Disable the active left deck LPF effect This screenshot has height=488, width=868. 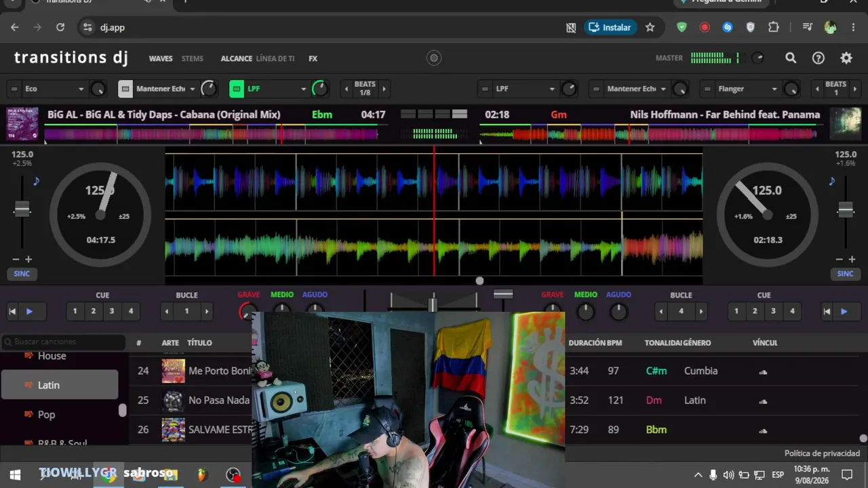pos(236,89)
